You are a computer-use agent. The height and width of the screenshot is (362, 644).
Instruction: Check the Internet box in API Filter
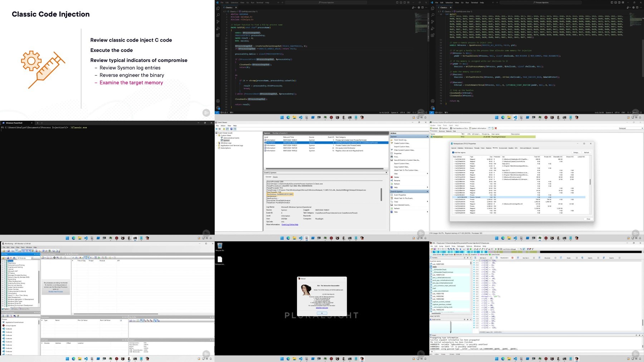[x=5, y=269]
